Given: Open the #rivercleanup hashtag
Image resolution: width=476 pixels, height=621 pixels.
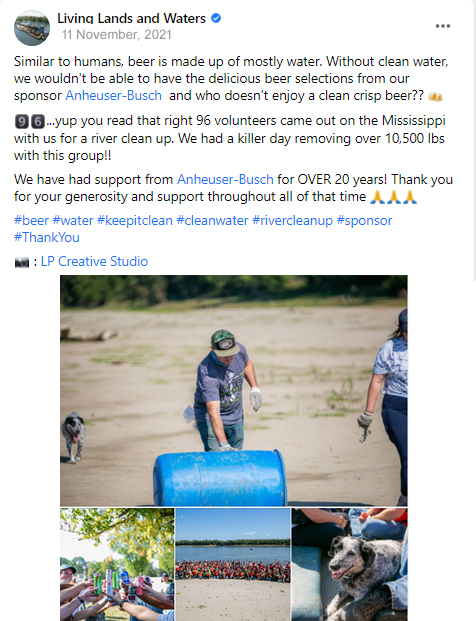Looking at the screenshot, I should point(293,220).
